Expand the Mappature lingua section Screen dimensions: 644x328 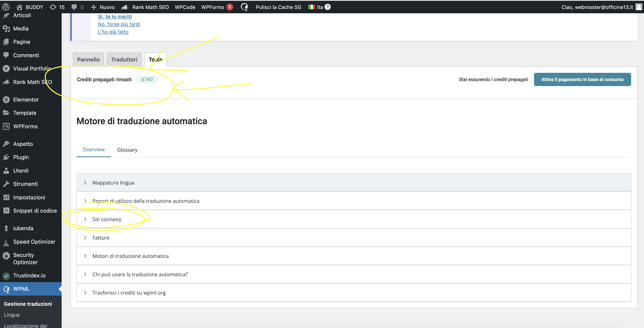click(354, 183)
